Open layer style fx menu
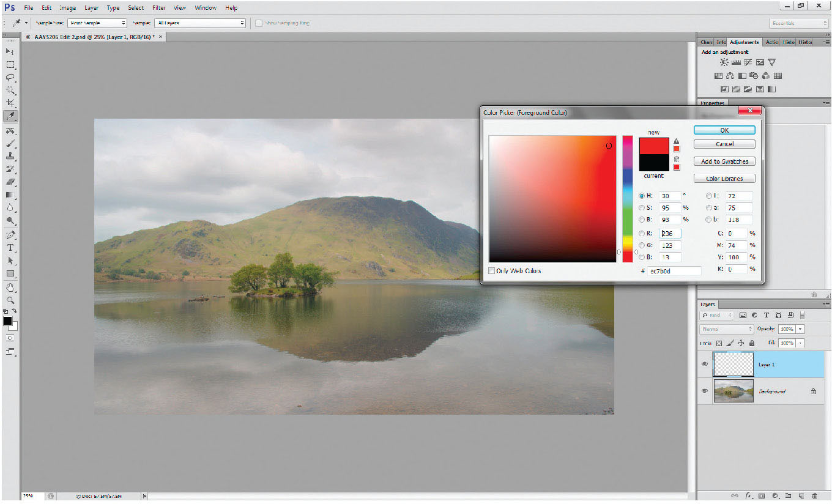This screenshot has height=504, width=832. pyautogui.click(x=749, y=495)
